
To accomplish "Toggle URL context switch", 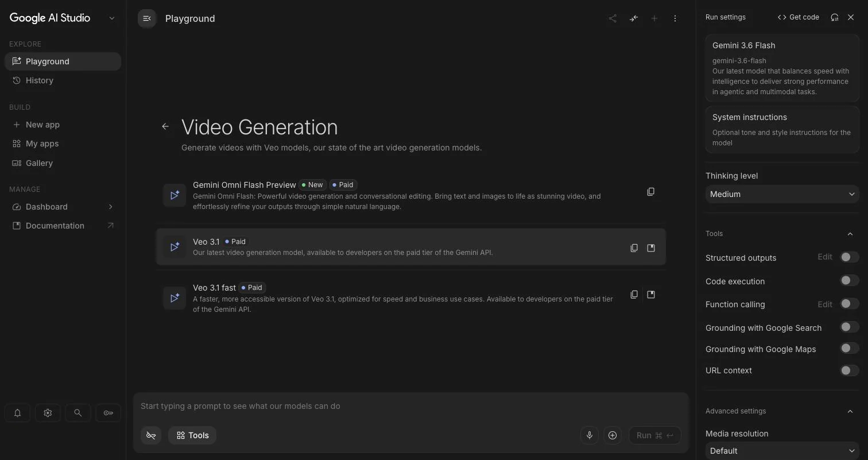I will pos(849,370).
